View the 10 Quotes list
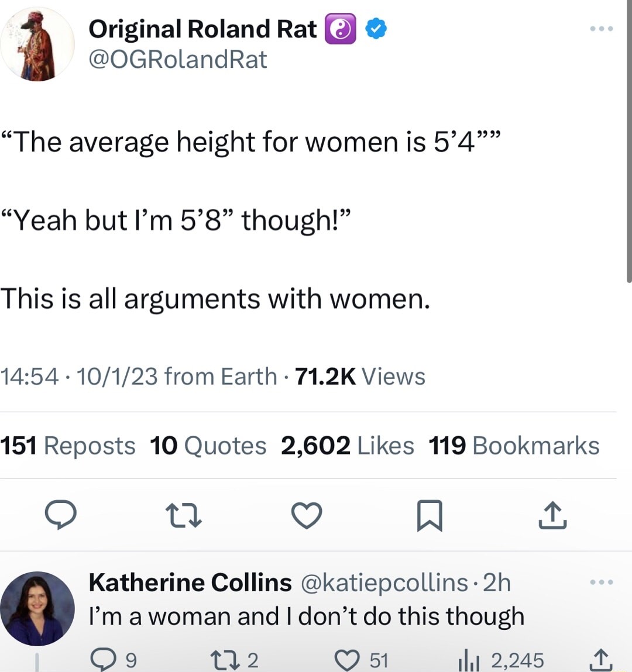 pyautogui.click(x=208, y=446)
